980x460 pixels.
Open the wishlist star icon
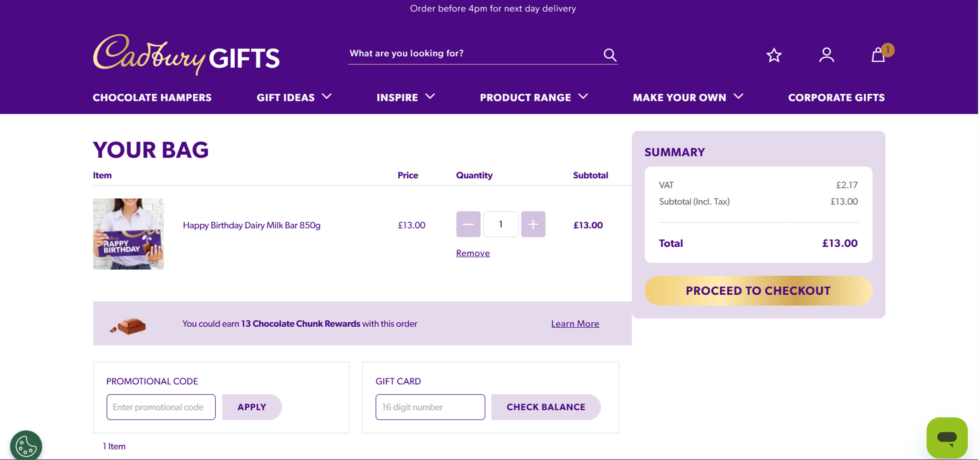774,56
